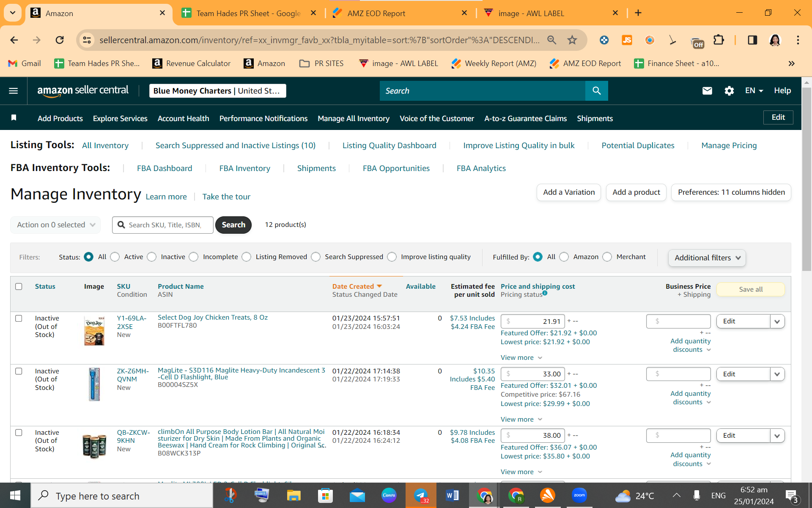Screen dimensions: 812x508
Task: Open Canva from the taskbar
Action: pyautogui.click(x=389, y=495)
